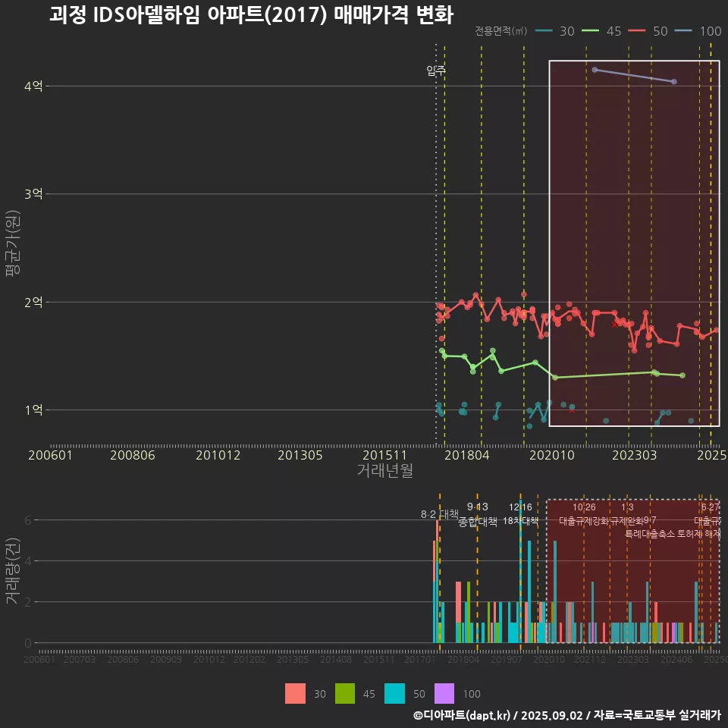
Task: Click the '9·13 종합대책' policy annotation
Action: (x=477, y=514)
